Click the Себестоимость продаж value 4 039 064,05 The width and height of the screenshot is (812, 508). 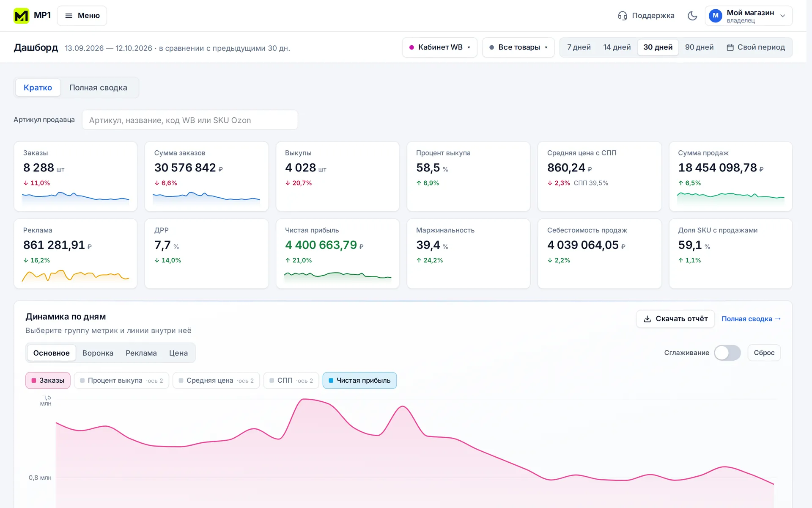[583, 245]
